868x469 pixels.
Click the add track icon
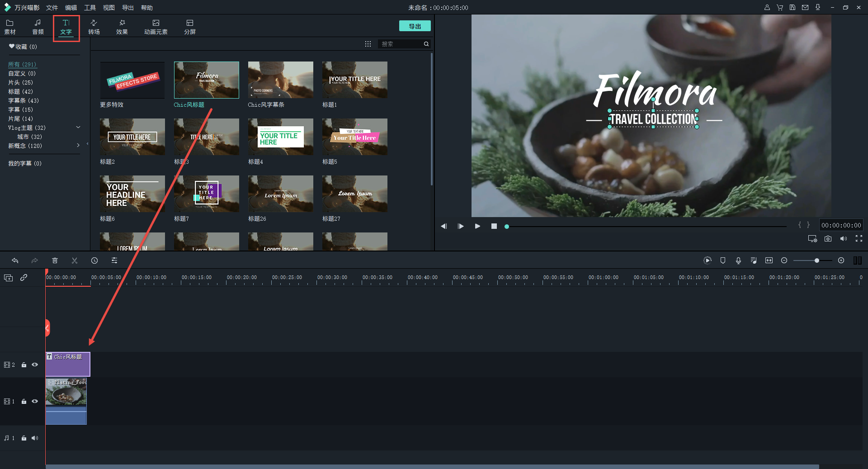pos(9,278)
